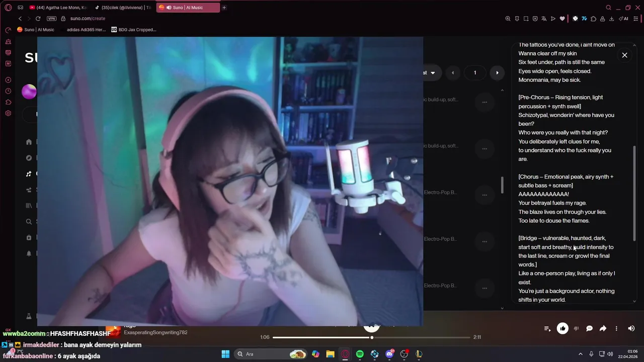
Task: Open the browser AI button
Action: point(624,19)
